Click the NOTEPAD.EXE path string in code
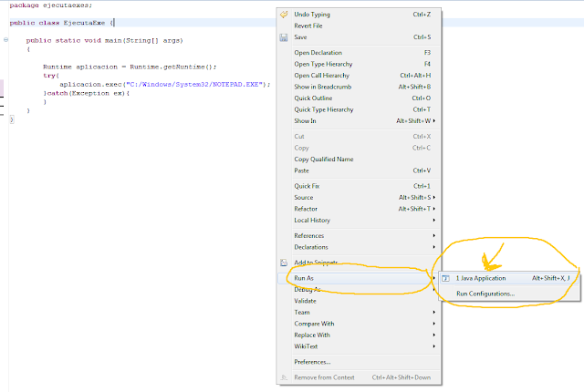This screenshot has height=392, width=584. pos(194,85)
